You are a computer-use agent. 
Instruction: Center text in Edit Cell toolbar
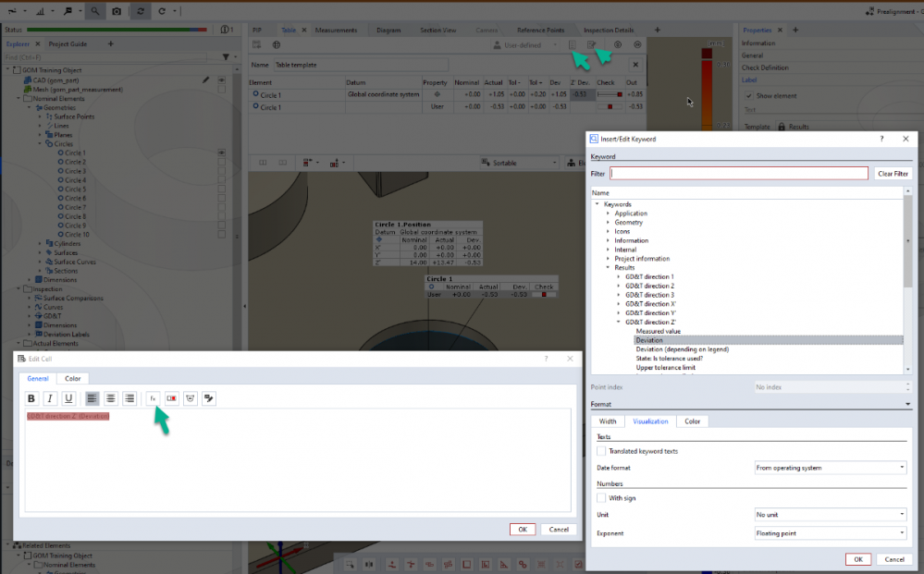[x=111, y=398]
